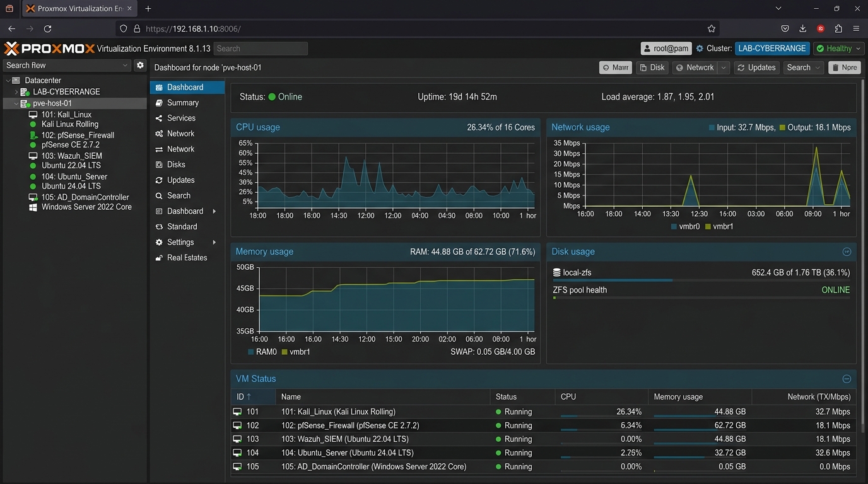Open Disks via its disk icon in side menu
The image size is (868, 484).
tap(159, 164)
